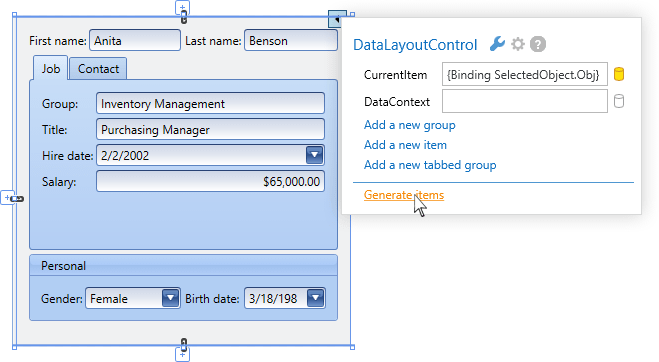659x362 pixels.
Task: Click the bottom margin plus handle
Action: (182, 355)
